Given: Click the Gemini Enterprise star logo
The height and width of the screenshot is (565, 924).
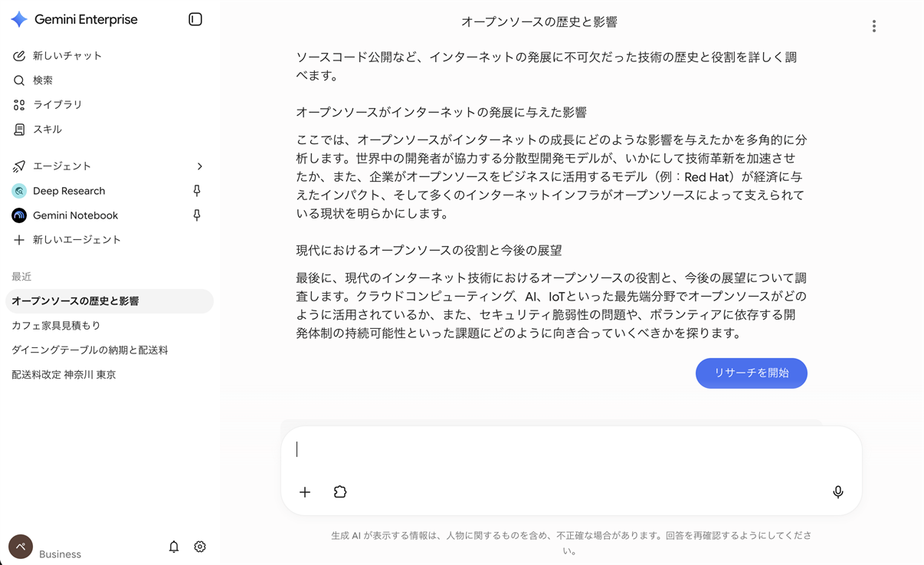Looking at the screenshot, I should point(19,19).
